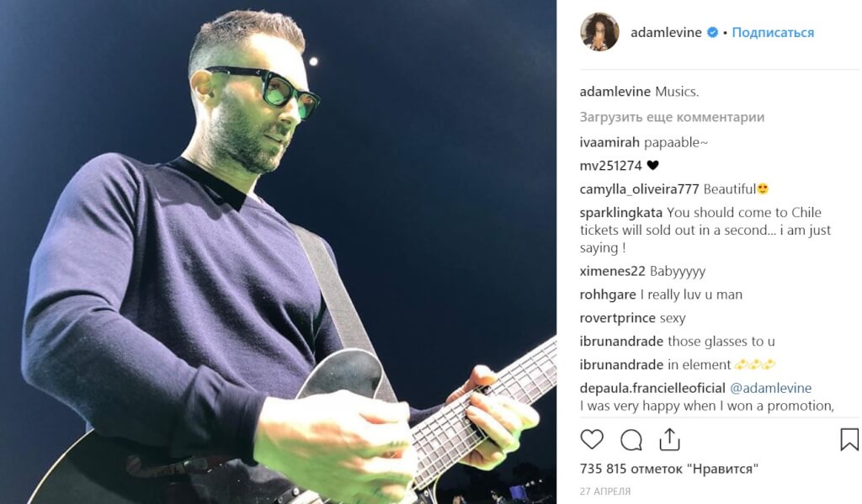The height and width of the screenshot is (504, 862).
Task: Open the camylla_oliveira777 profile
Action: (640, 189)
